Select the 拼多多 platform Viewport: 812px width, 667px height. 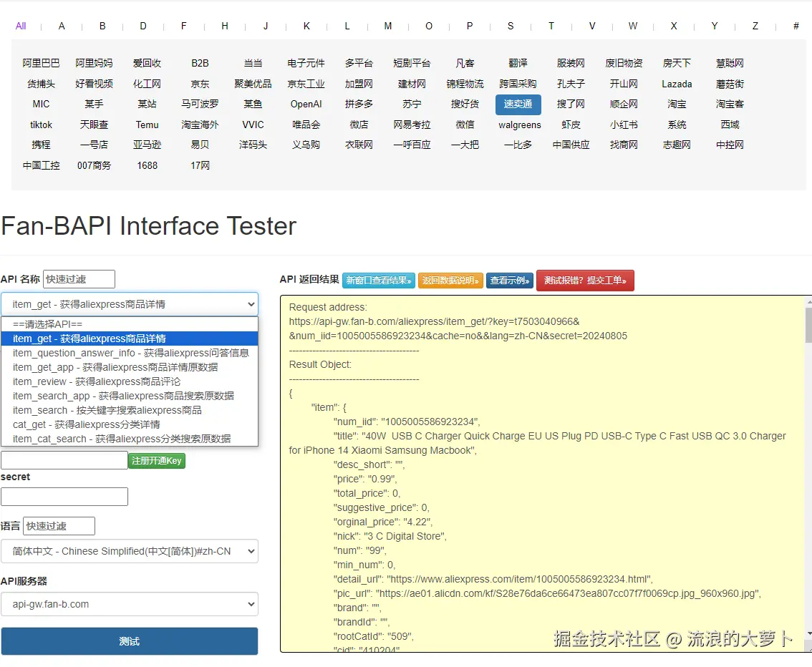[x=359, y=104]
